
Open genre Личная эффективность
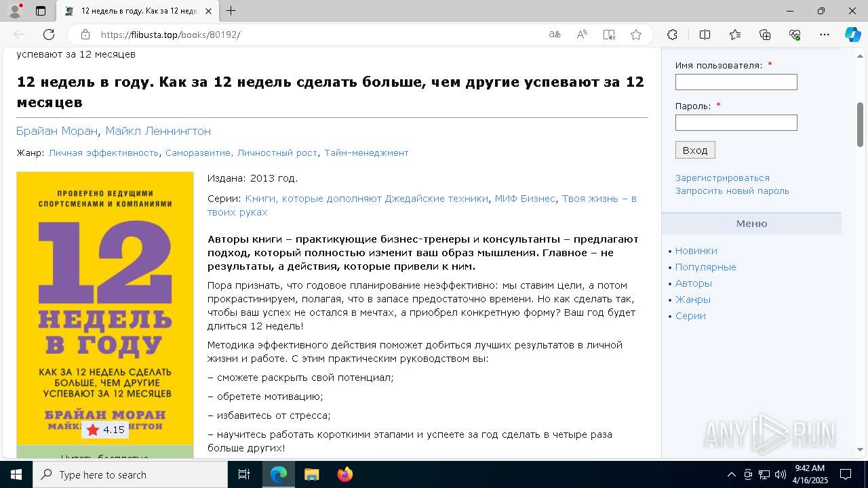(104, 152)
